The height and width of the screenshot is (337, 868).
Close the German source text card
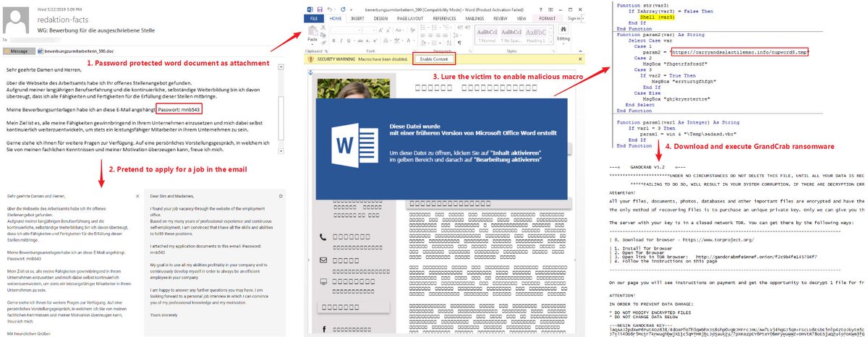tap(137, 196)
